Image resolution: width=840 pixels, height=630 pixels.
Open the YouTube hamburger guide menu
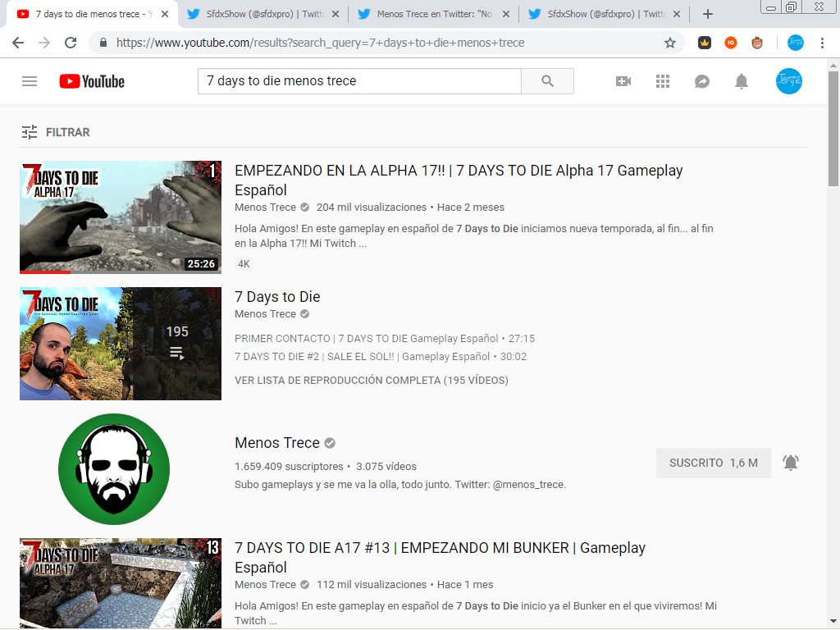[x=30, y=81]
